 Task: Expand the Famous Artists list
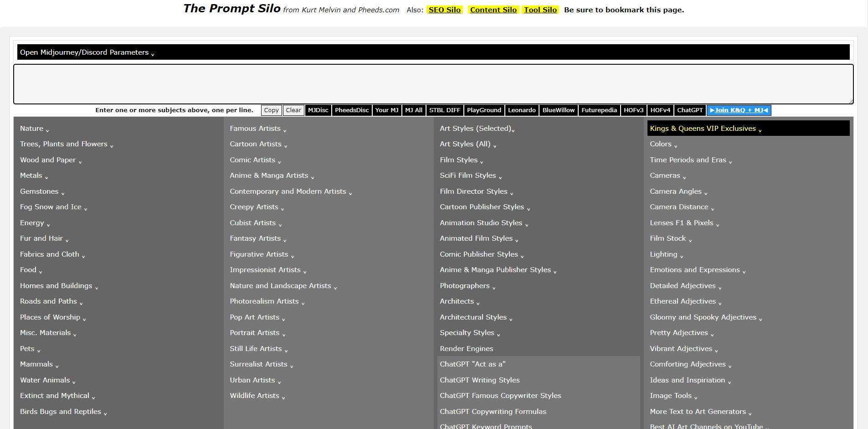tap(258, 129)
